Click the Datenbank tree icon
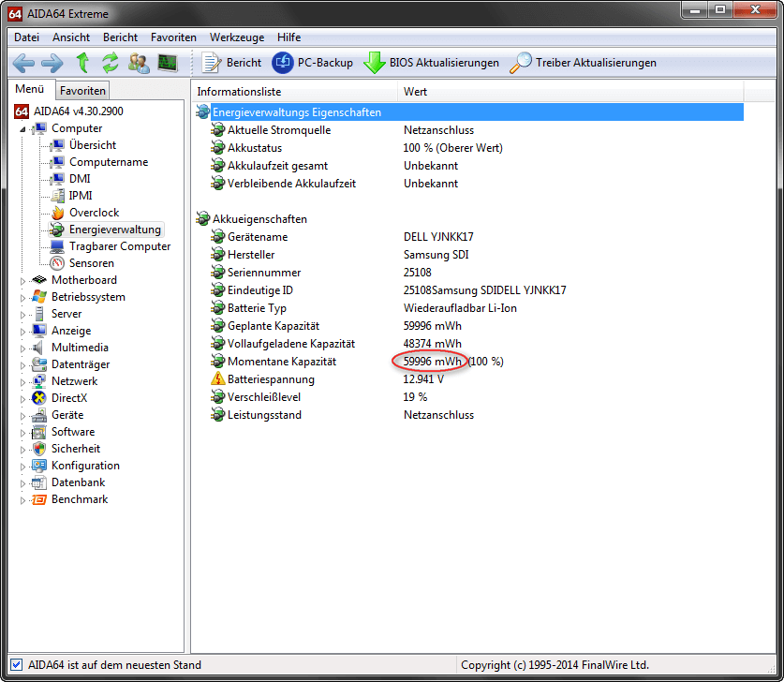The image size is (784, 682). [x=39, y=482]
